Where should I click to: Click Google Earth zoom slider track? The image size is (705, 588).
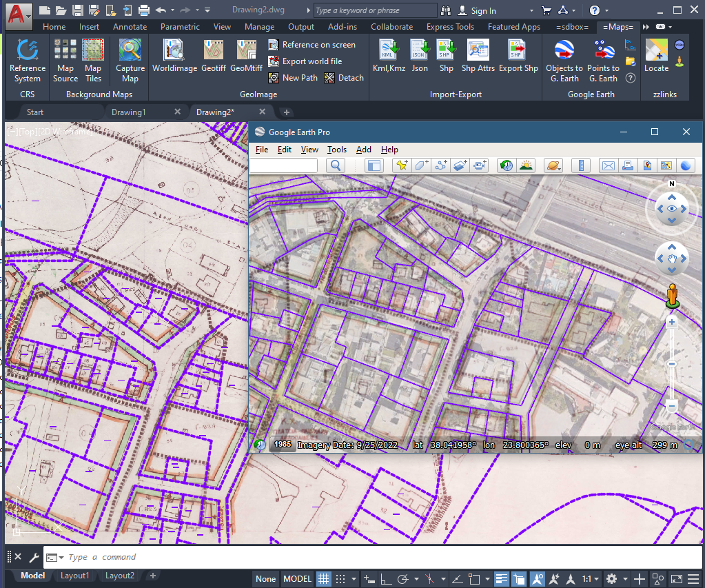672,364
